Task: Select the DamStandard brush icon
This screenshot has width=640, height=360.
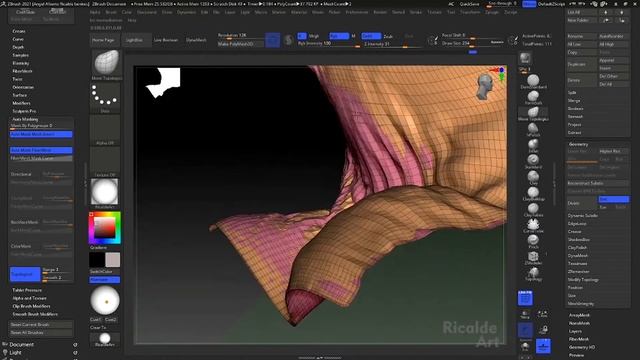Action: (533, 81)
